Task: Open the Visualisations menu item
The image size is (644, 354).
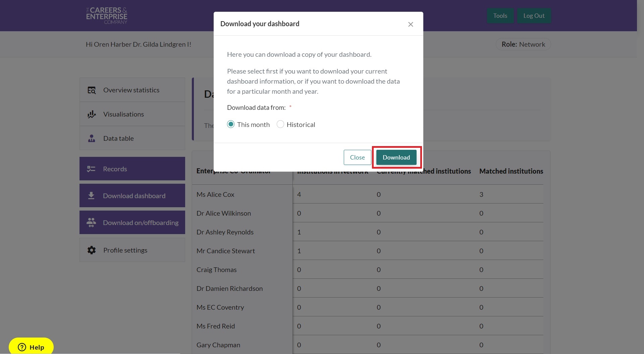Action: tap(132, 114)
